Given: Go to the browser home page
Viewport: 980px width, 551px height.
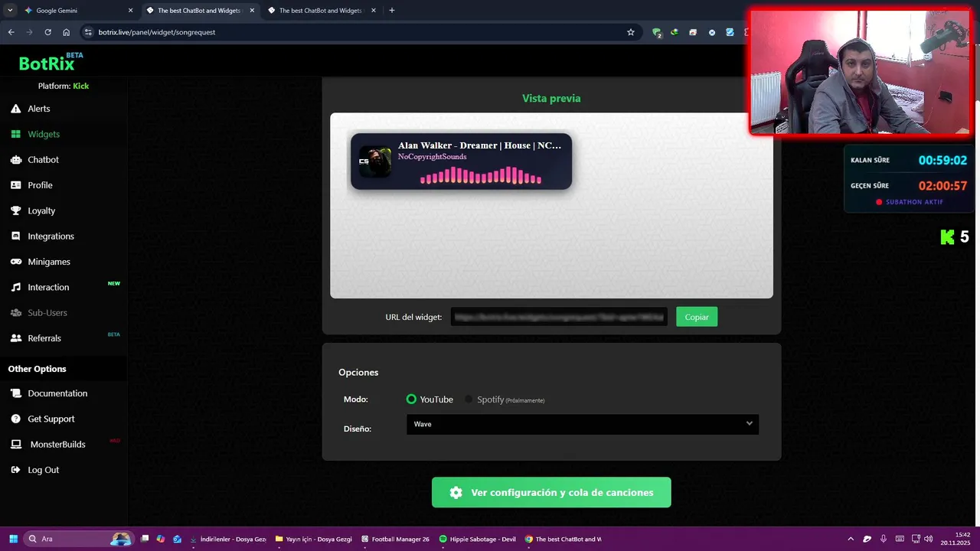Looking at the screenshot, I should (x=67, y=32).
